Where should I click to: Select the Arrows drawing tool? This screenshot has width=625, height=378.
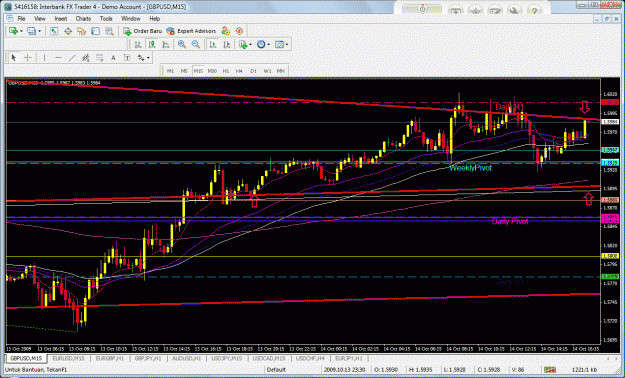pos(141,58)
